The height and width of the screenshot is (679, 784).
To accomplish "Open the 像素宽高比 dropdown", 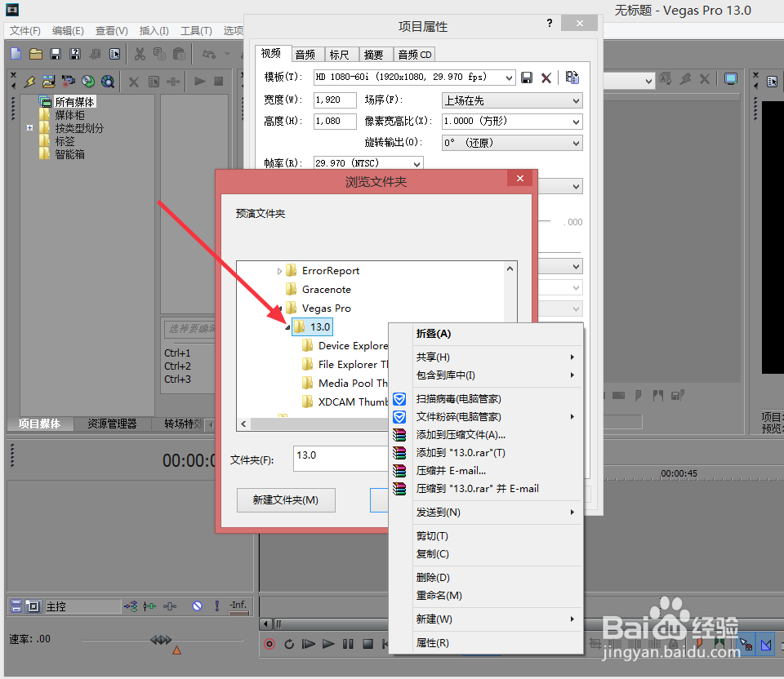I will pos(576,122).
